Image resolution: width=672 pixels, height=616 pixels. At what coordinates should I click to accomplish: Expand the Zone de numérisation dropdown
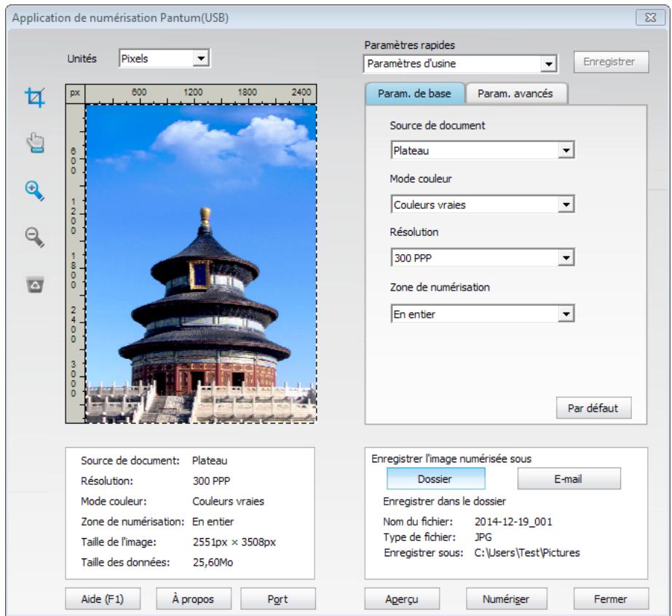click(x=482, y=314)
